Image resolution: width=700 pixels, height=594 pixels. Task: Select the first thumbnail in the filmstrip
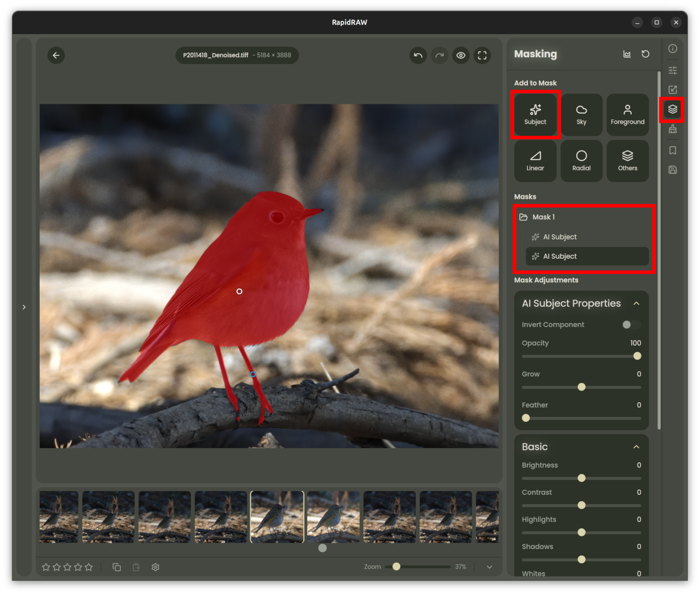[59, 517]
